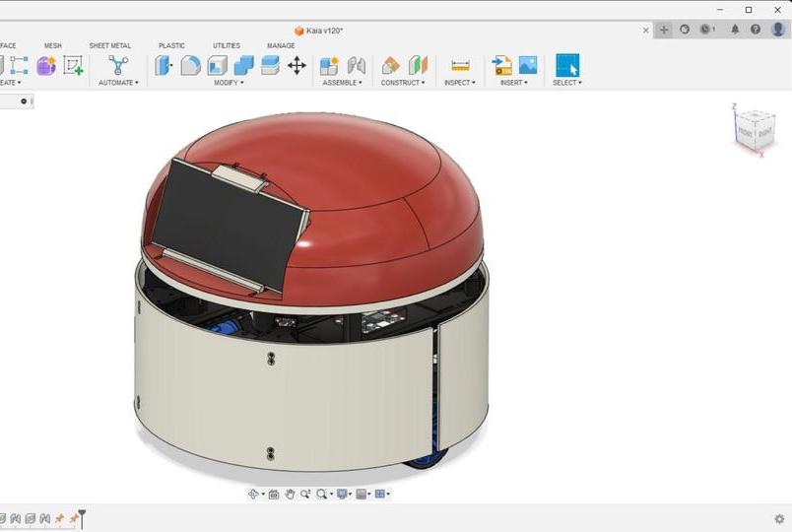The height and width of the screenshot is (532, 792).
Task: Open the Grid and Snaps dropdown
Action: click(x=363, y=495)
